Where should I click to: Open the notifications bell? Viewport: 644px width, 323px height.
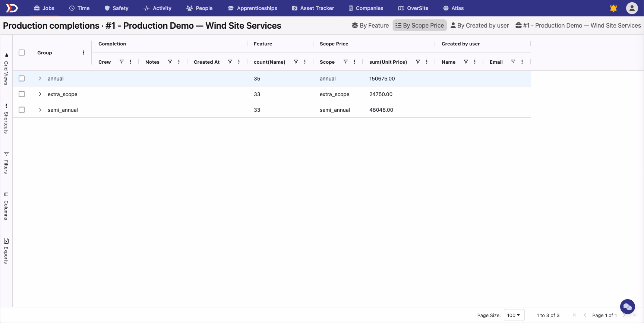pyautogui.click(x=613, y=8)
